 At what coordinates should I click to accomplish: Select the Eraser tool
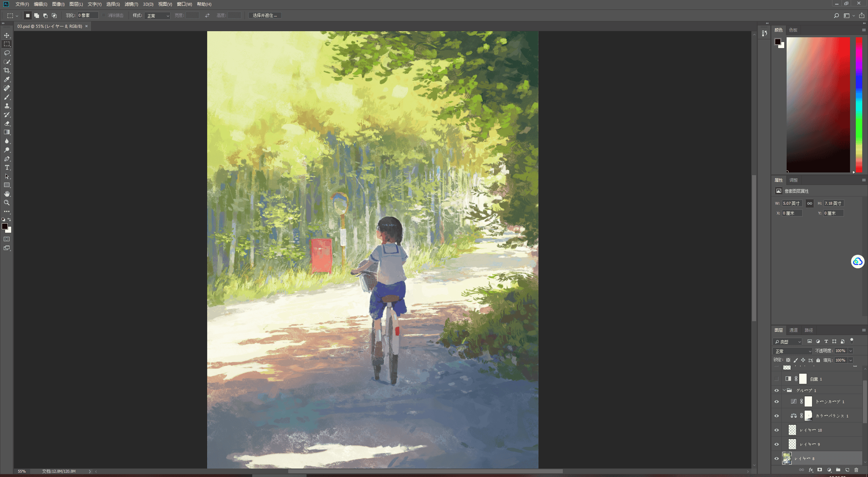pyautogui.click(x=7, y=123)
